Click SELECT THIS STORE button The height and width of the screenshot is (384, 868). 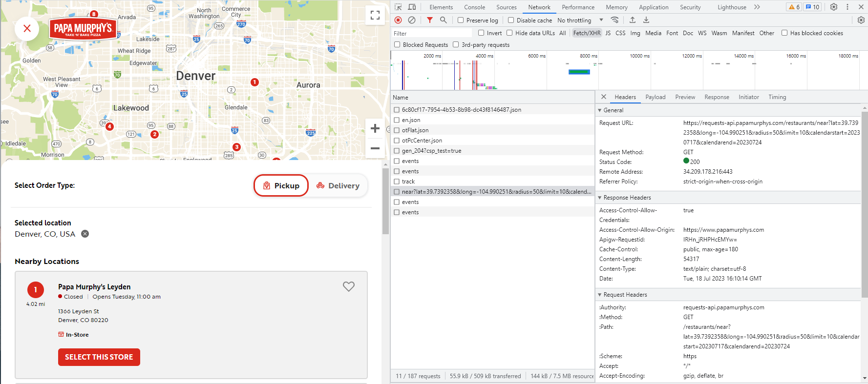tap(99, 357)
